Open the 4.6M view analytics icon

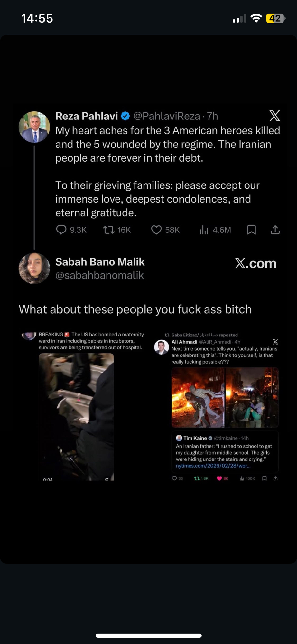[x=204, y=230]
